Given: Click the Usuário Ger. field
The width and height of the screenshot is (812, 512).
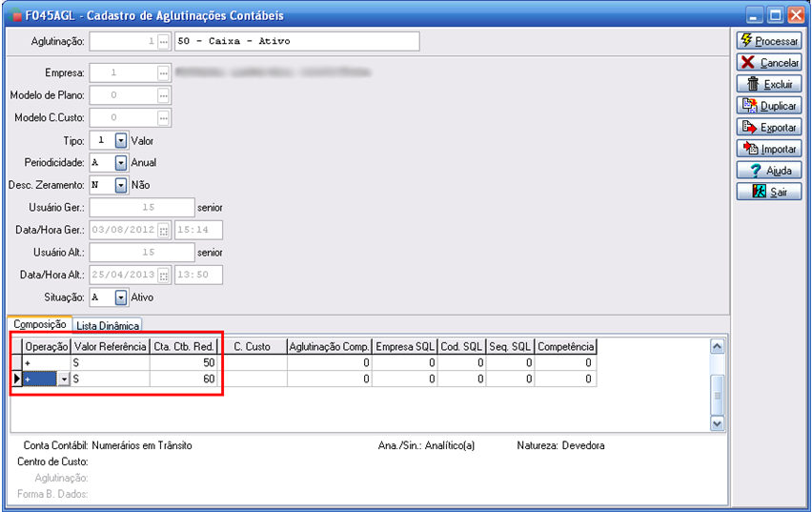Looking at the screenshot, I should click(x=142, y=207).
